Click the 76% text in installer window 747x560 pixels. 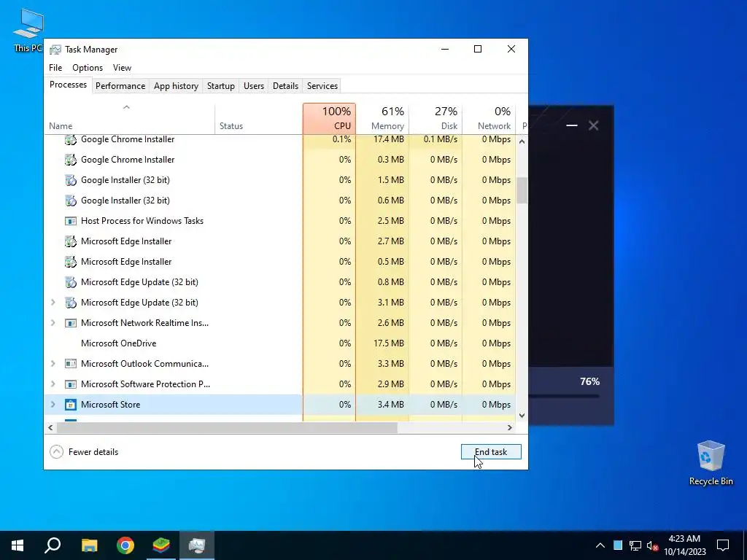click(x=589, y=381)
